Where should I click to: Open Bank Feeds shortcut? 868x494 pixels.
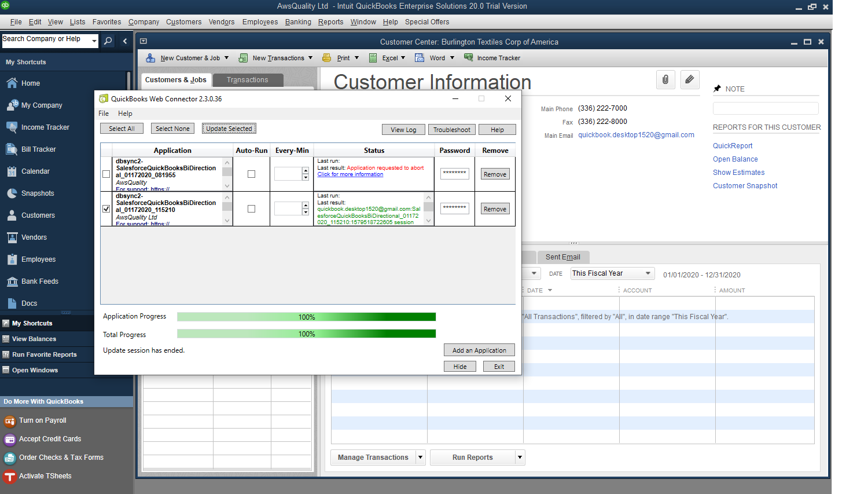click(40, 281)
